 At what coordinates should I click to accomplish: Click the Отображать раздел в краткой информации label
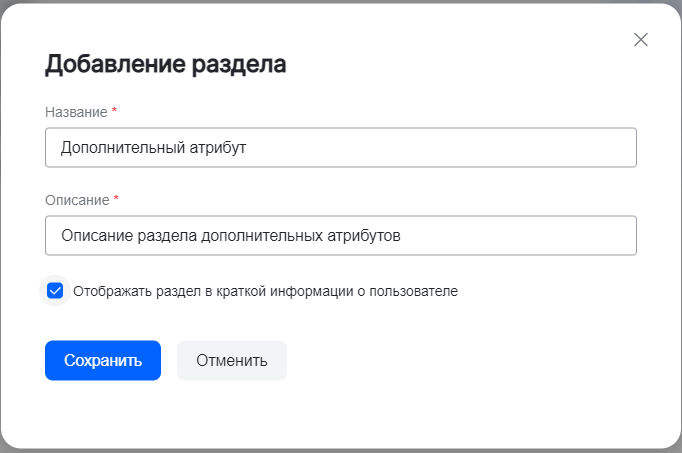(x=265, y=292)
